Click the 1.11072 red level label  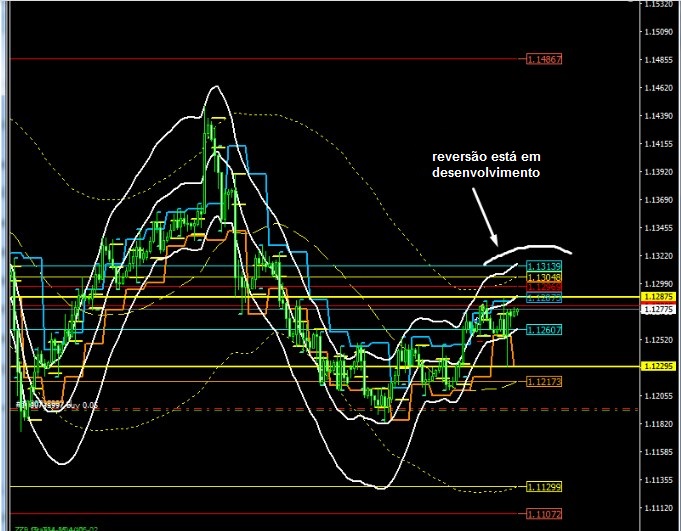[544, 514]
